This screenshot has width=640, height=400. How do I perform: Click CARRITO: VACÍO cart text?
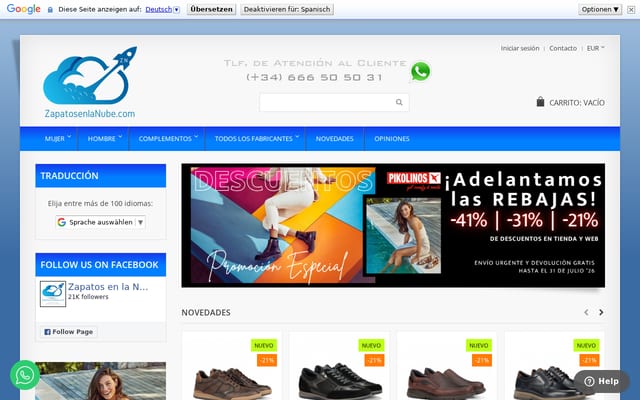577,102
